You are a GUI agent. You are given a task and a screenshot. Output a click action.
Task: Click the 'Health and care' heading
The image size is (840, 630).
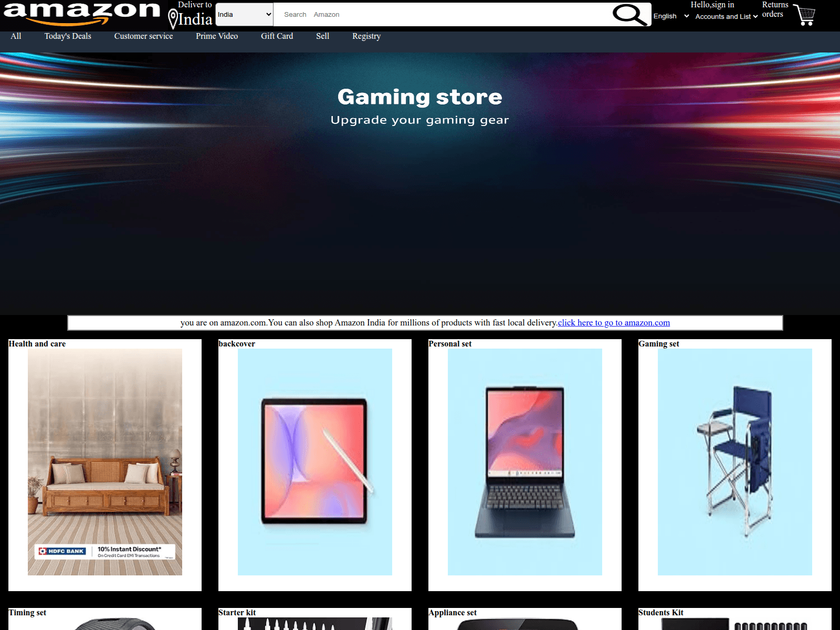coord(37,344)
